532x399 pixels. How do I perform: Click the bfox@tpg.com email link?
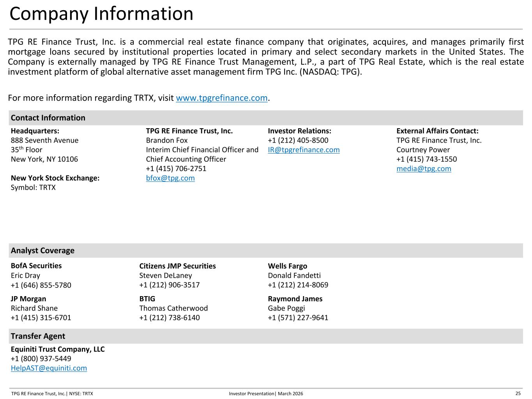(x=170, y=178)
